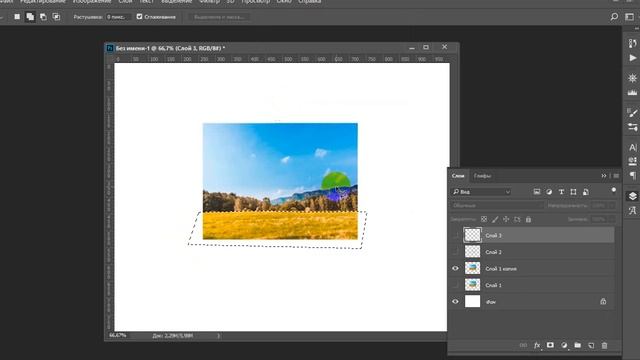
Task: Show layer Слой 3
Action: point(456,236)
